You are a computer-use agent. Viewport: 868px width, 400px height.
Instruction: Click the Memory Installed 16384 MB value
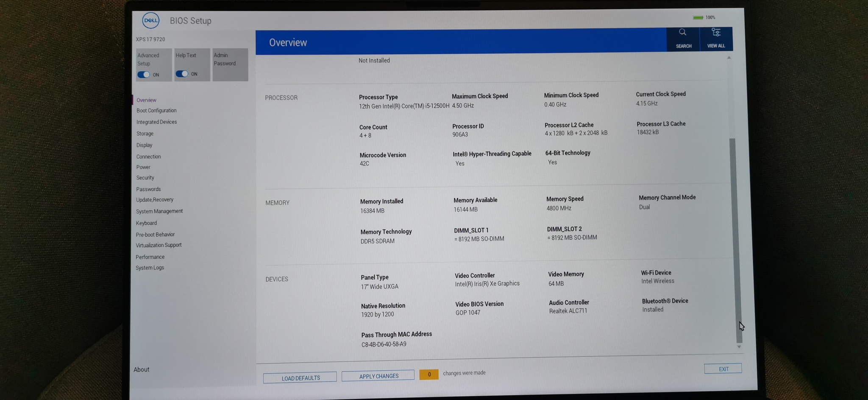[372, 210]
